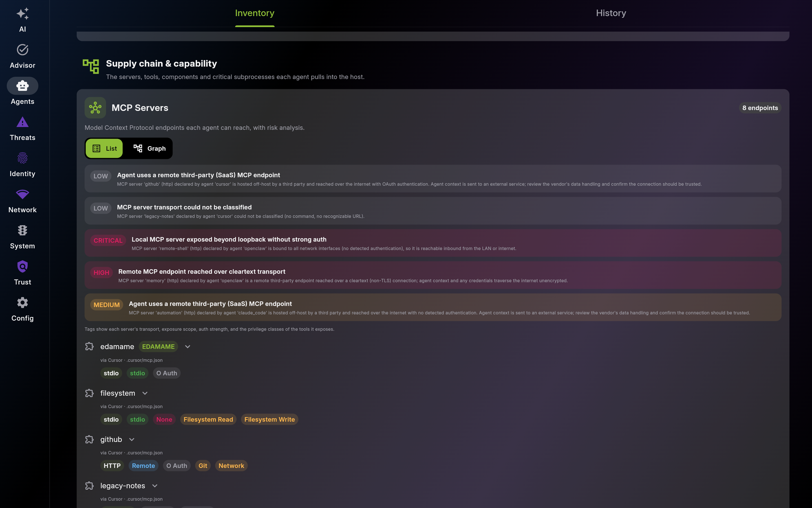Click the Filesystem Write tag
This screenshot has width=812, height=508.
(270, 419)
